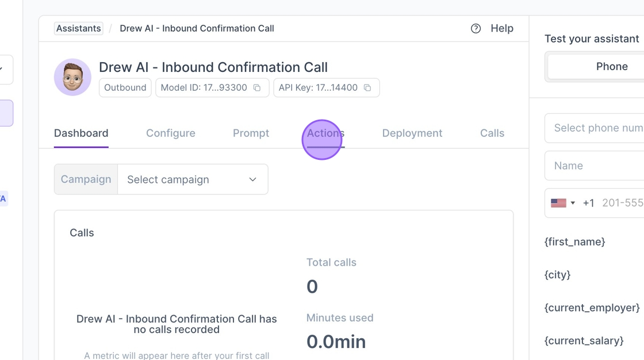
Task: Open the Select phone number dropdown
Action: coord(595,128)
